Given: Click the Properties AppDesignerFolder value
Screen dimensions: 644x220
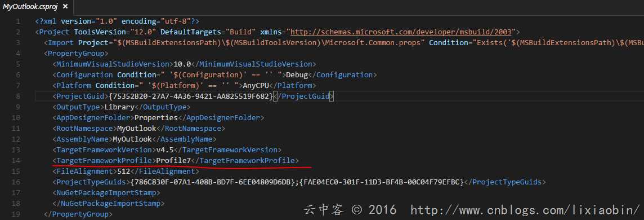Looking at the screenshot, I should tap(156, 117).
